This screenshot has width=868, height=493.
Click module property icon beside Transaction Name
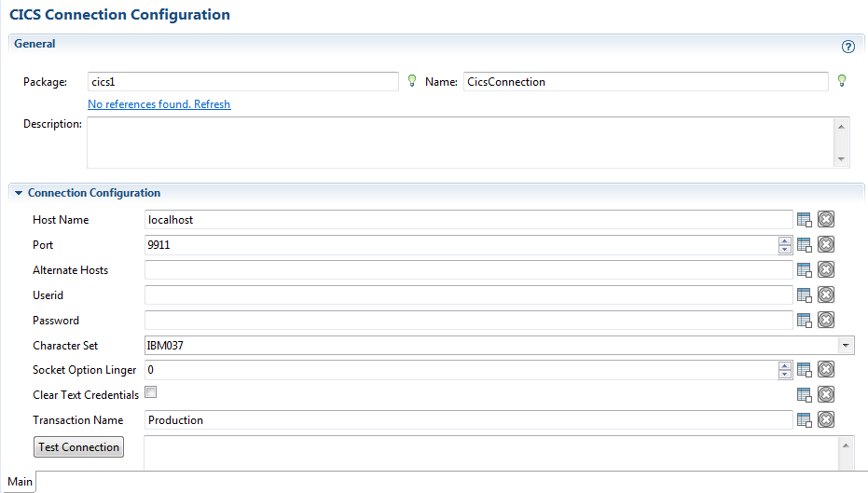coord(804,420)
